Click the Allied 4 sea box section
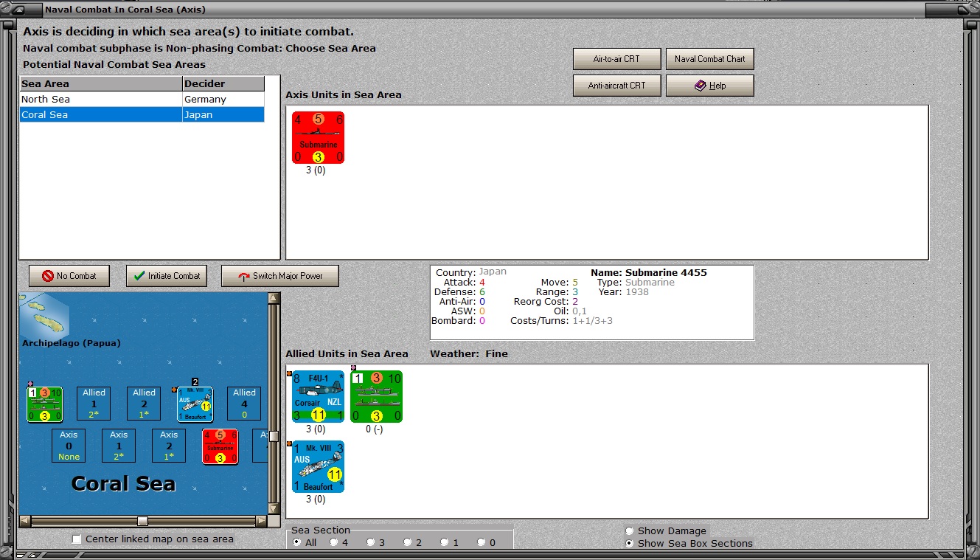980x560 pixels. coord(245,404)
